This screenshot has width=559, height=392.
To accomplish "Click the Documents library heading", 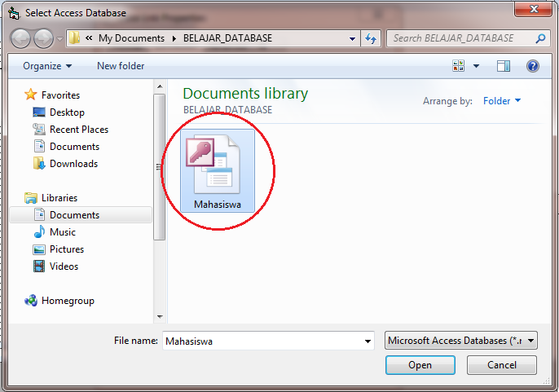I will tap(245, 94).
